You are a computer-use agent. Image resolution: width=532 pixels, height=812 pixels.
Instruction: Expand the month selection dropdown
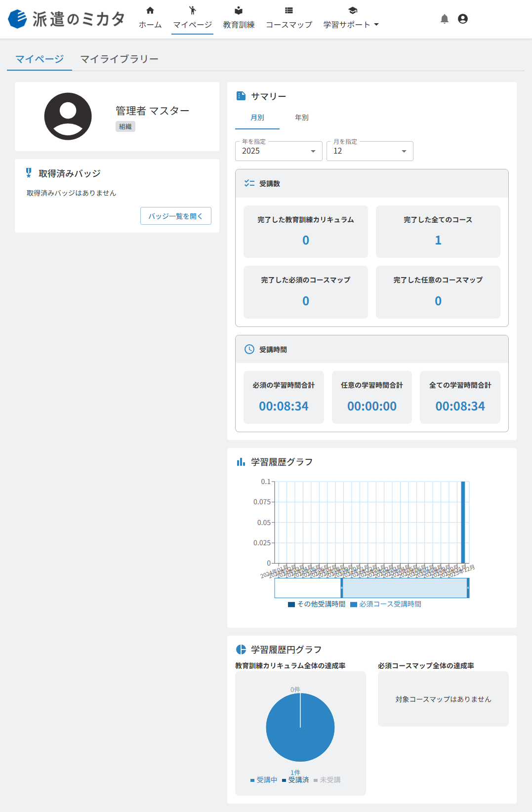click(370, 151)
